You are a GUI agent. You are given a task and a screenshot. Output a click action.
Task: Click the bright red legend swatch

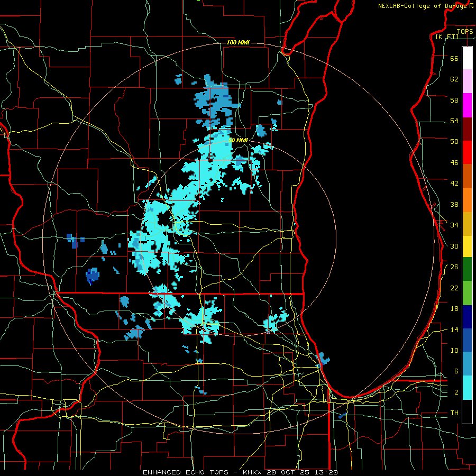click(x=467, y=152)
